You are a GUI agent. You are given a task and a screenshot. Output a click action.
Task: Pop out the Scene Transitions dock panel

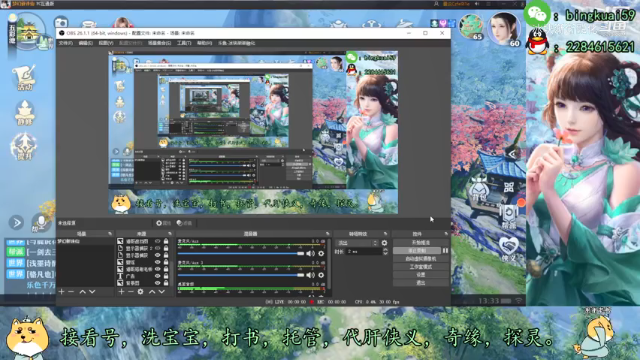point(385,234)
